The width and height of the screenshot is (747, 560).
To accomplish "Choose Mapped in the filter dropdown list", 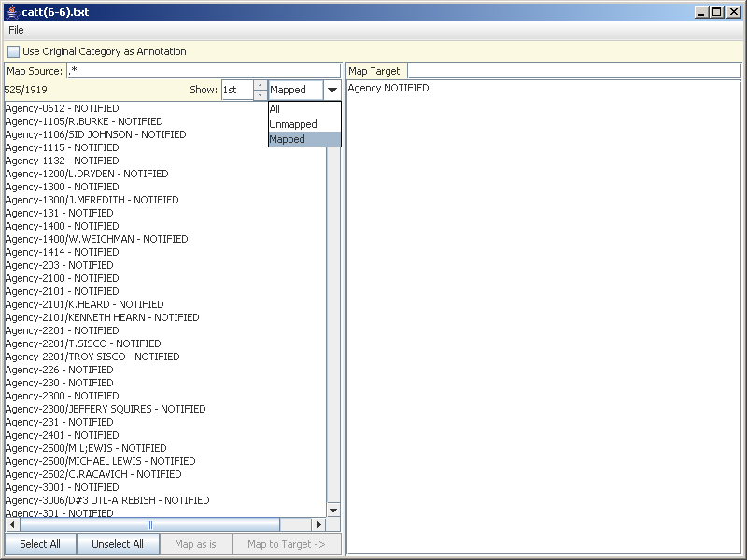I will (x=304, y=139).
